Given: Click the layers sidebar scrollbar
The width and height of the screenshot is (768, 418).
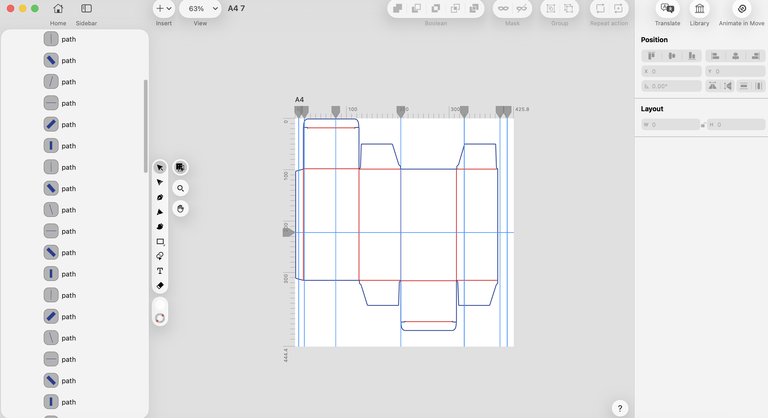Looking at the screenshot, I should click(x=145, y=126).
